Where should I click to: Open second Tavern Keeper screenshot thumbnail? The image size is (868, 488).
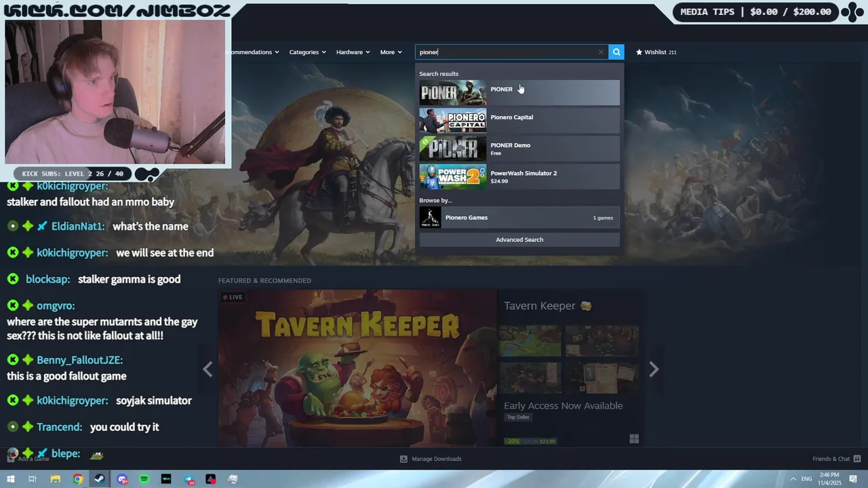(x=602, y=340)
